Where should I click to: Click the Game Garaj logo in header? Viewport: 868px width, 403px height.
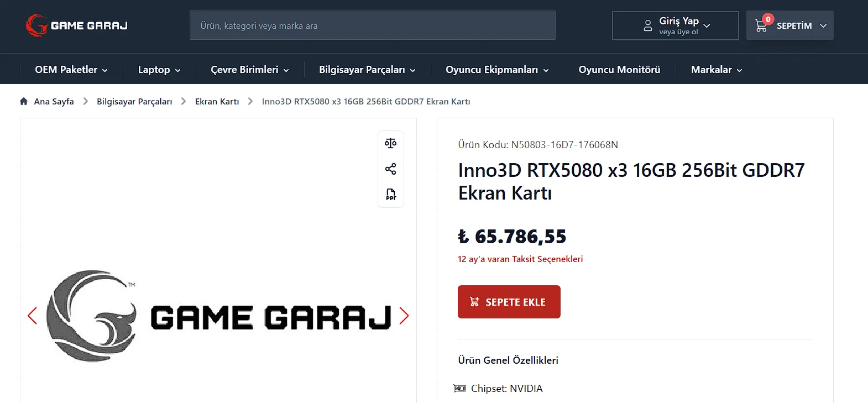77,25
